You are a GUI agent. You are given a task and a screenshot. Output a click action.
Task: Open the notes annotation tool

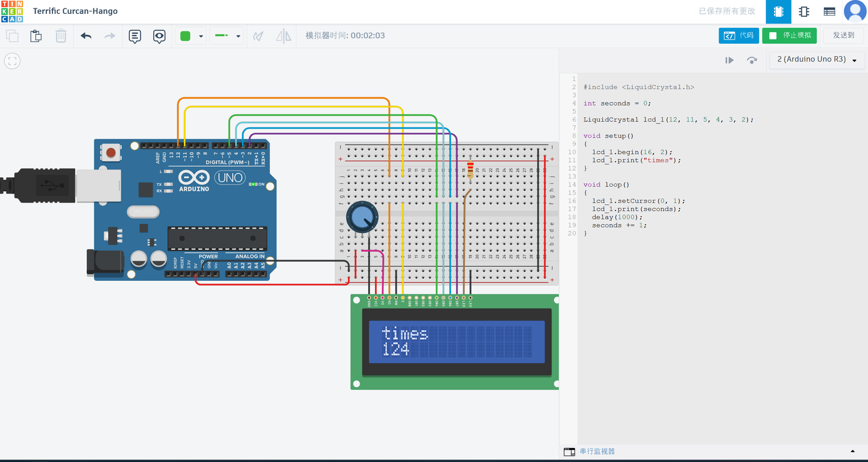[135, 36]
